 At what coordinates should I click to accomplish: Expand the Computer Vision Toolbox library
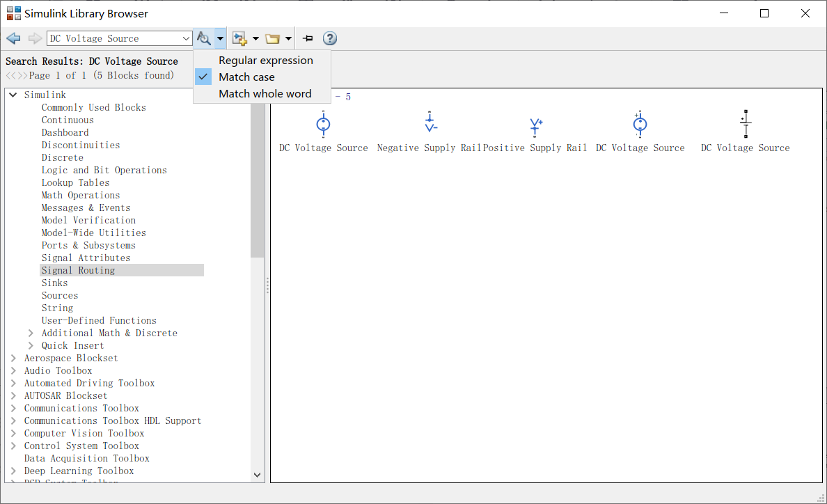click(x=14, y=434)
